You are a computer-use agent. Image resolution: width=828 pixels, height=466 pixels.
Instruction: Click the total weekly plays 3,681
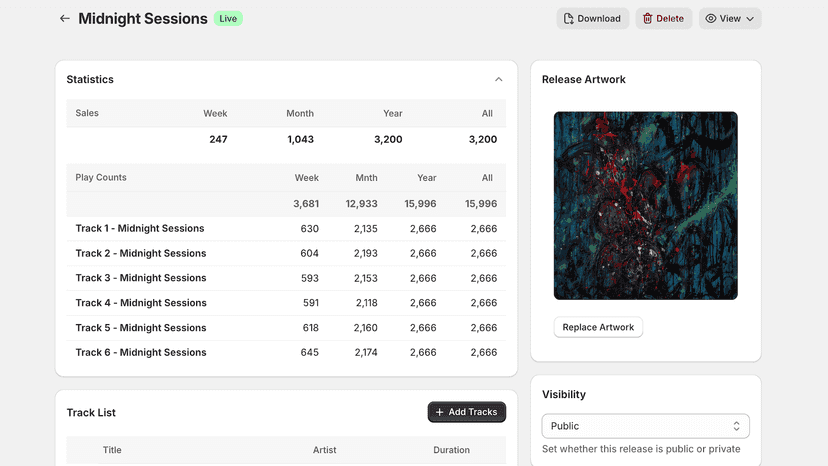click(x=306, y=204)
